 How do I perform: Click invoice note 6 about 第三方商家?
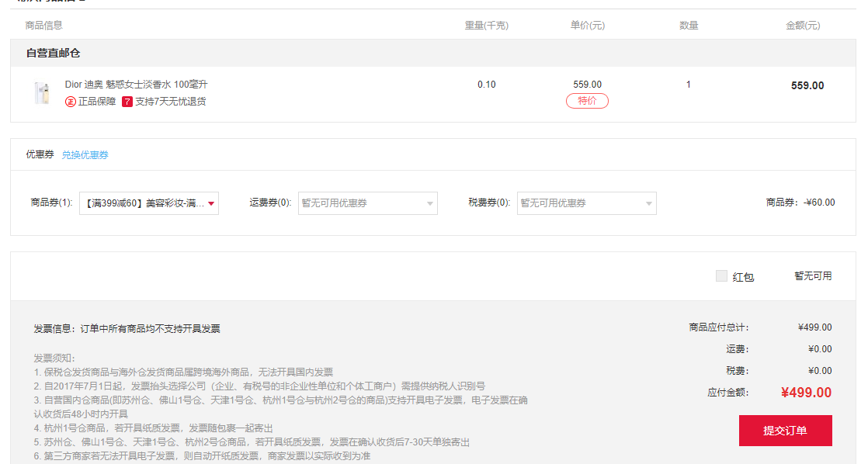coord(202,456)
